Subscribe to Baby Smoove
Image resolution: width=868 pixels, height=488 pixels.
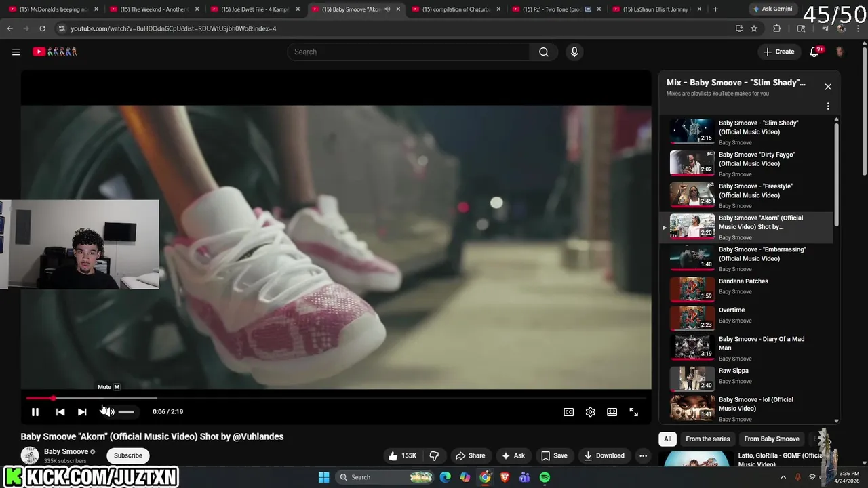(128, 455)
